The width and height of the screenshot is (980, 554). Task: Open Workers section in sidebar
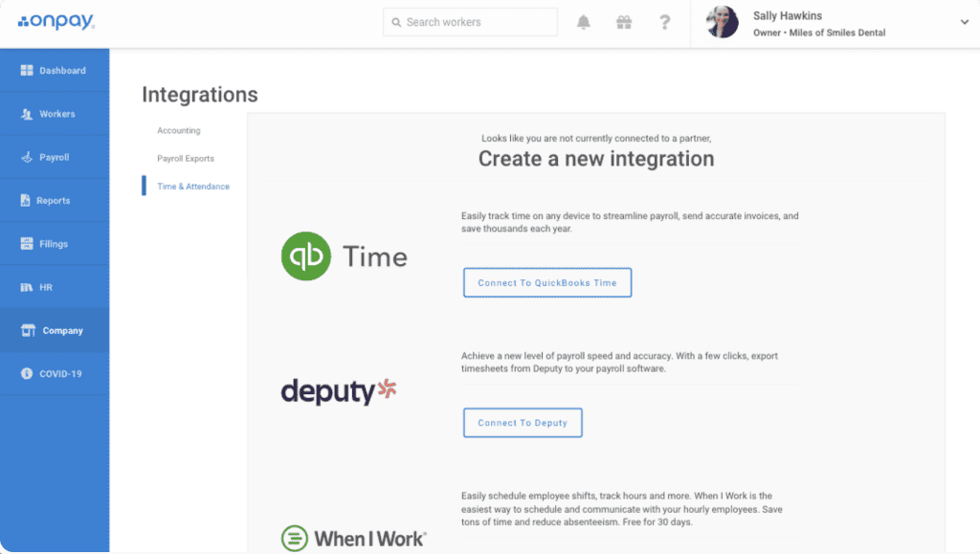pyautogui.click(x=55, y=114)
